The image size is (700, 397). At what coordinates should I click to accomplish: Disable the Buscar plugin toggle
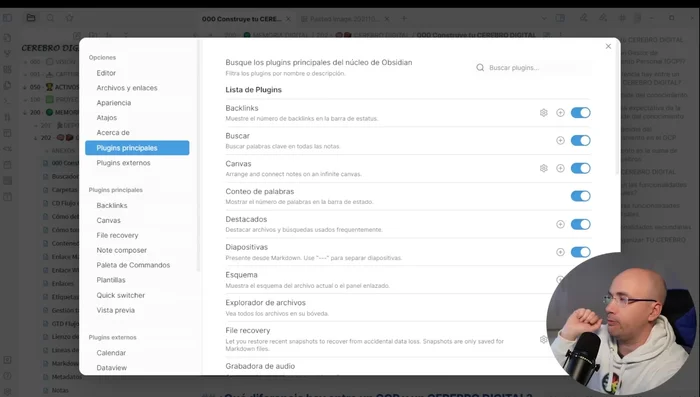[x=580, y=140]
